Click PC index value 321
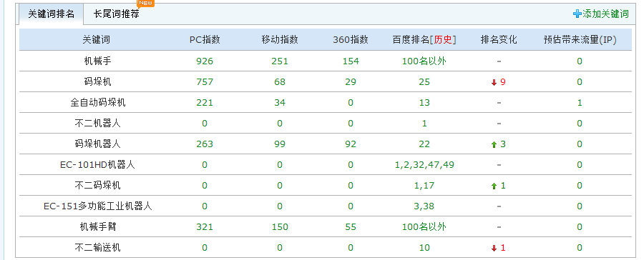 pyautogui.click(x=205, y=227)
